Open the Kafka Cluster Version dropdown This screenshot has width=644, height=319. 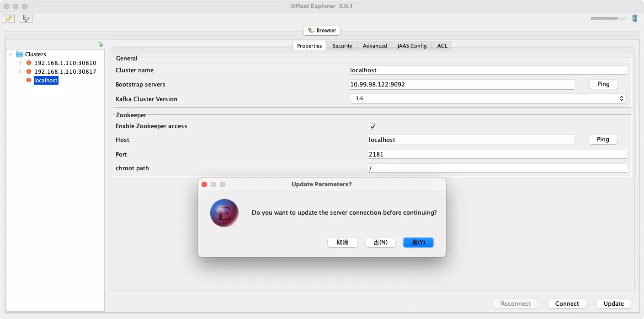click(488, 98)
